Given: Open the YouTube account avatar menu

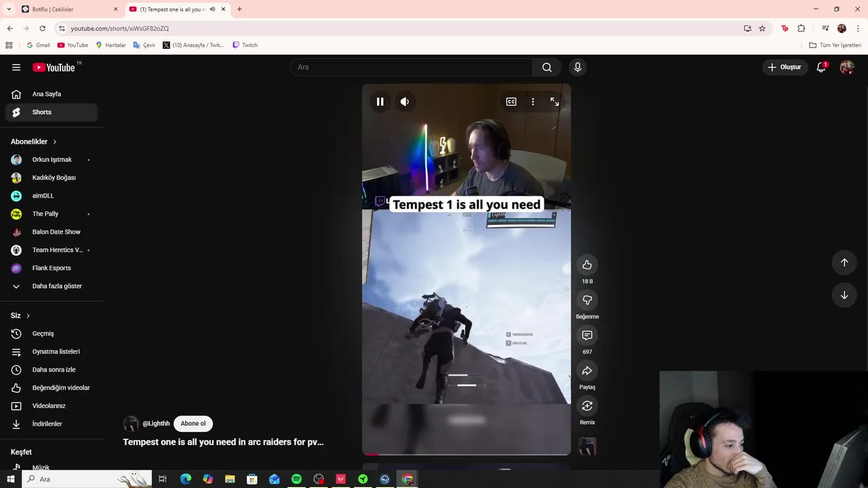Looking at the screenshot, I should point(847,67).
